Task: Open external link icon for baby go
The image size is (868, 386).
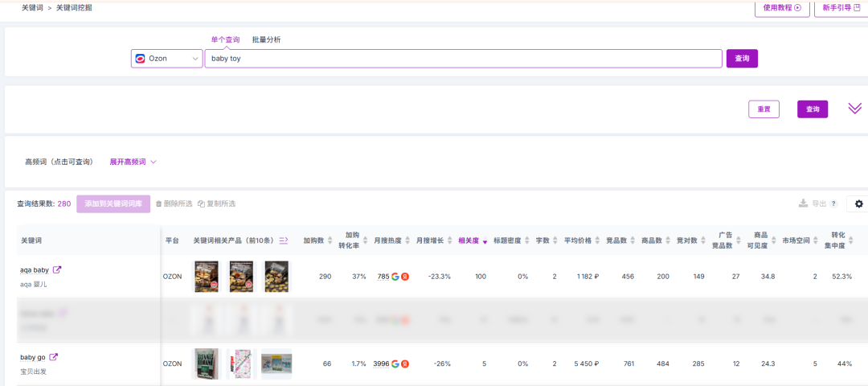Action: tap(54, 357)
